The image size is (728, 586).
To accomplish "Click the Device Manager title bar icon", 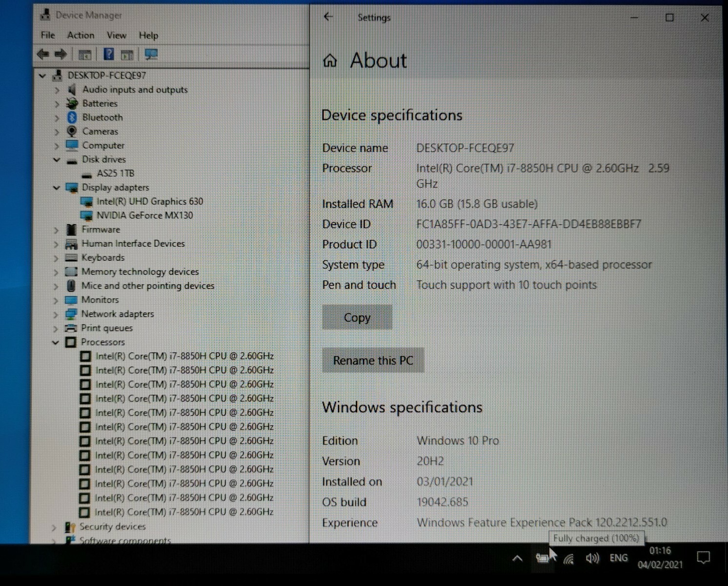I will point(45,15).
